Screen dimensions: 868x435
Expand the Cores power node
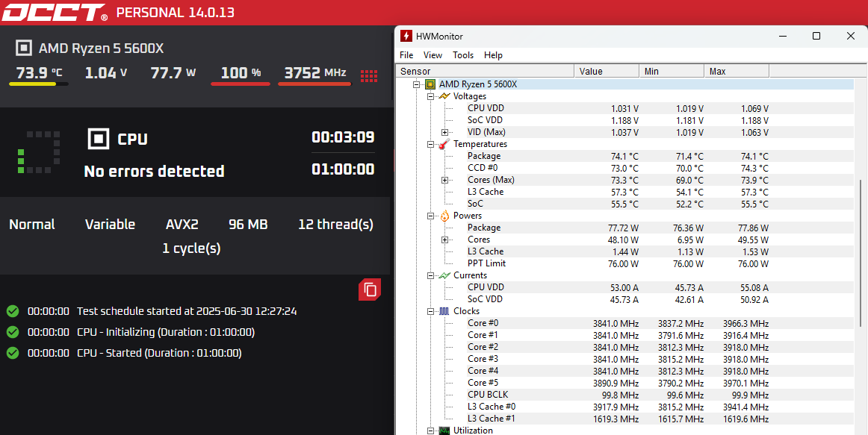444,240
